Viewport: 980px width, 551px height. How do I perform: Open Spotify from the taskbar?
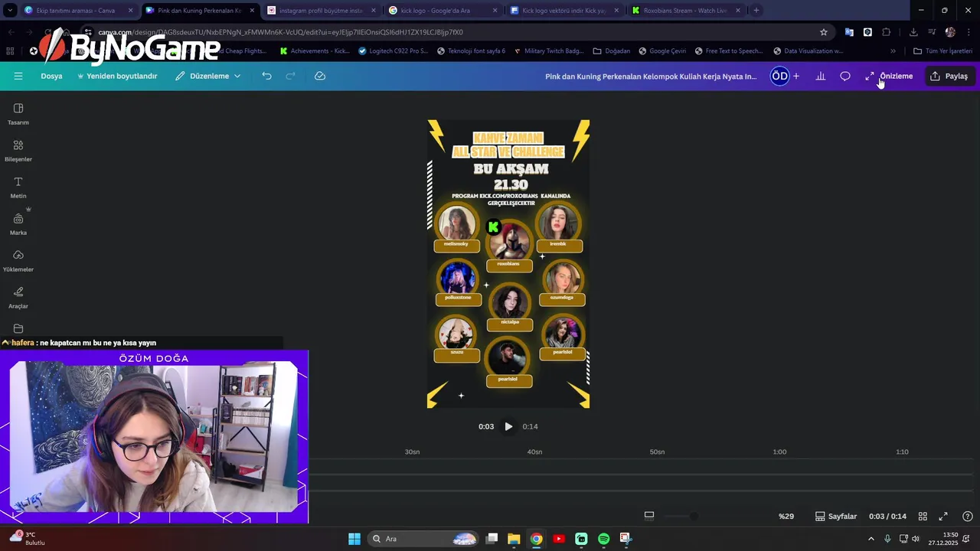(603, 539)
